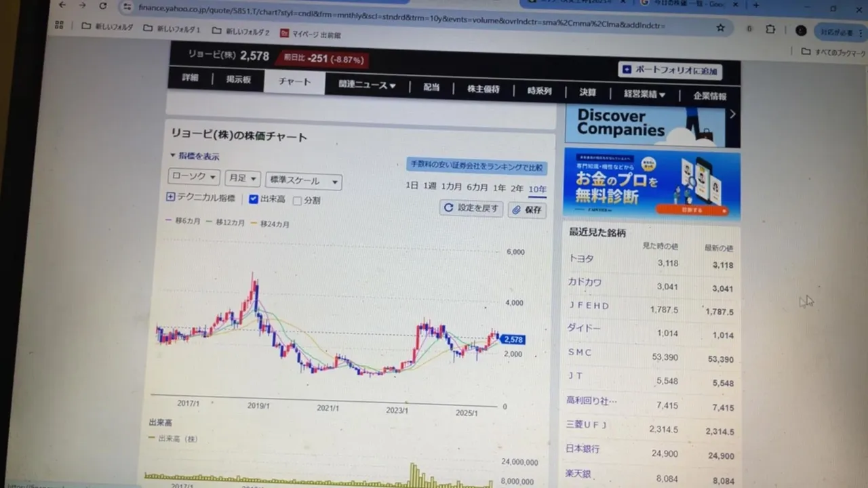Check the 分割 checkbox
The height and width of the screenshot is (488, 868).
(x=297, y=201)
